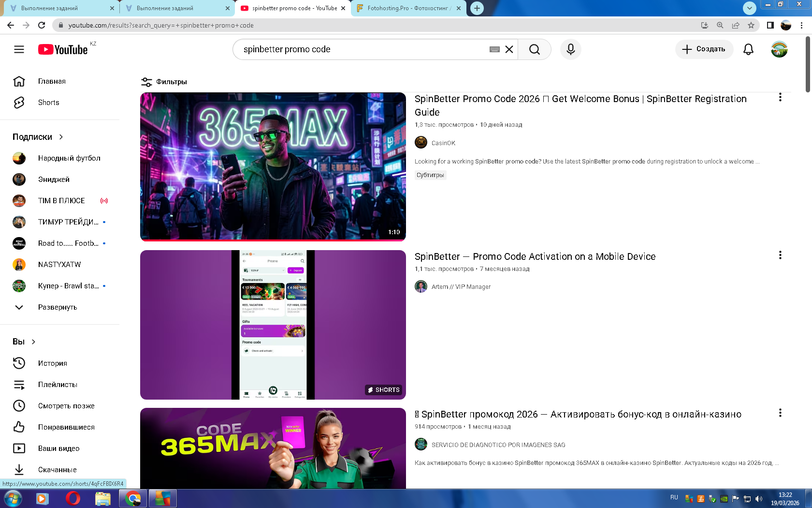Open options menu for first video result
Screen dimensions: 812x508
[780, 97]
